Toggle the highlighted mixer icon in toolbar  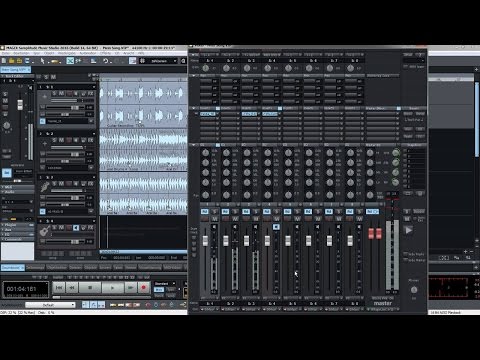click(133, 61)
